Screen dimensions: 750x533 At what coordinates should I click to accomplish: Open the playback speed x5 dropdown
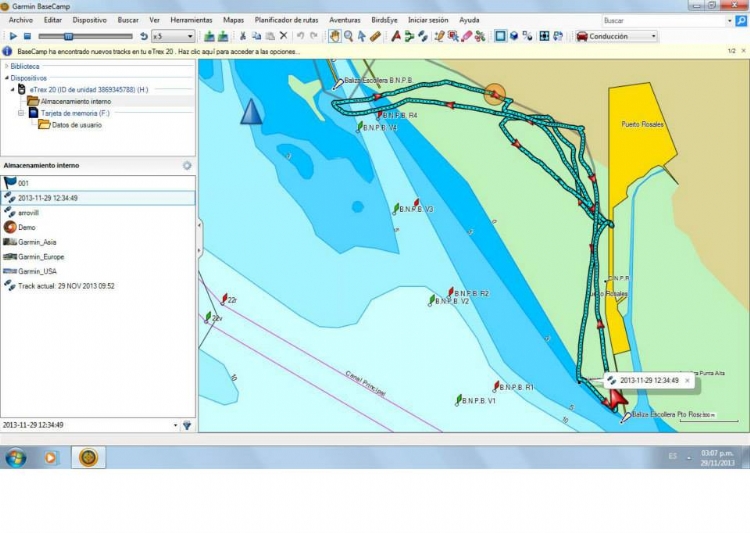(173, 36)
